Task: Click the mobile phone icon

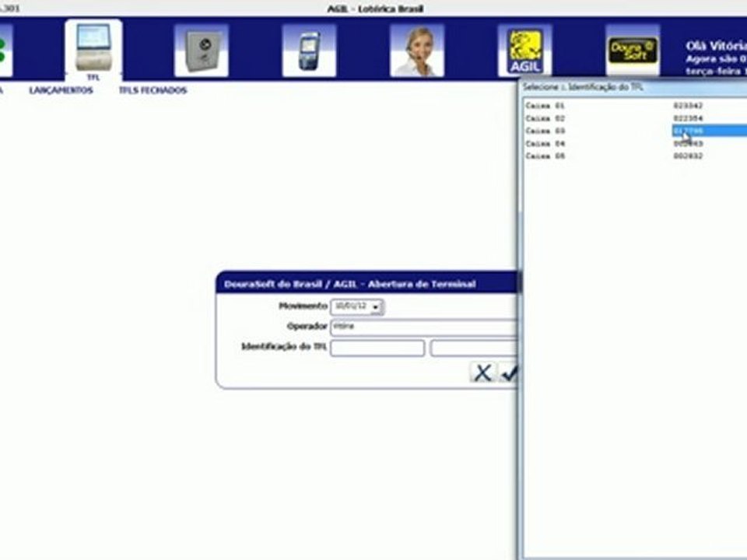Action: point(309,51)
